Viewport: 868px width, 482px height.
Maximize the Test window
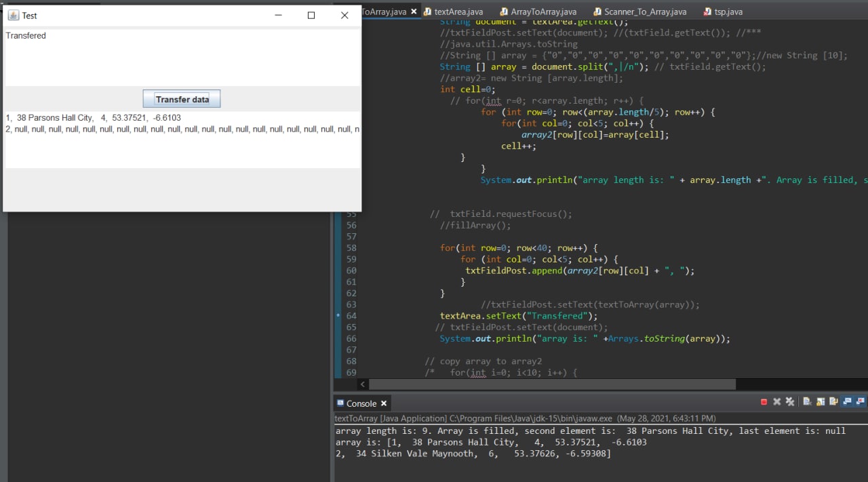click(x=311, y=15)
